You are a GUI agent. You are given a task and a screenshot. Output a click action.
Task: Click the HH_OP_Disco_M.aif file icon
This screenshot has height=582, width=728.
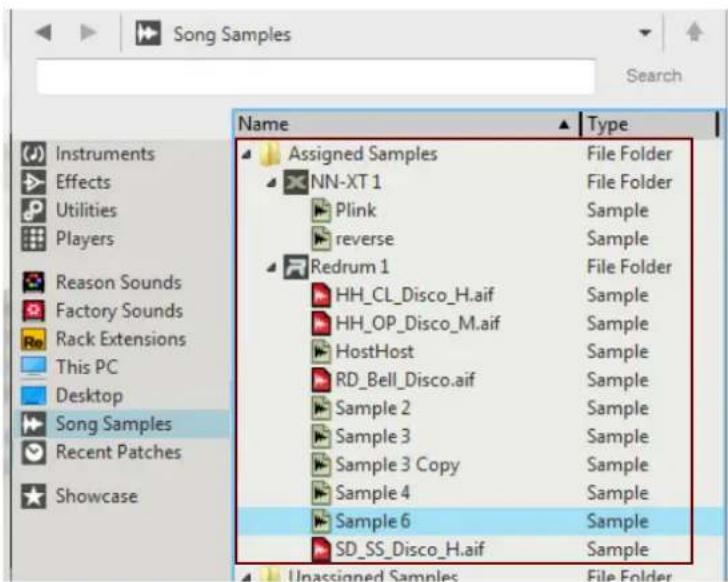click(321, 323)
